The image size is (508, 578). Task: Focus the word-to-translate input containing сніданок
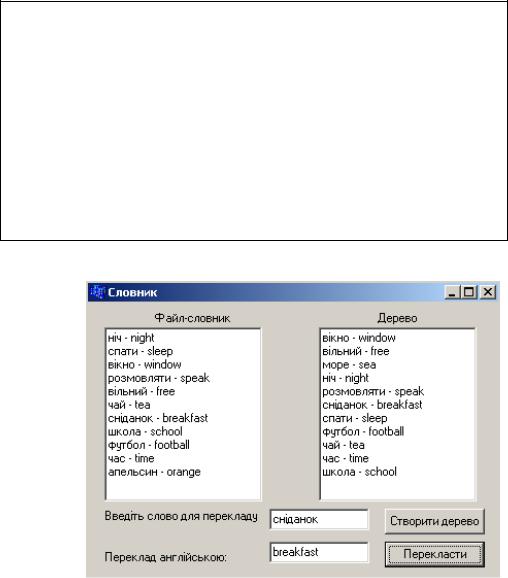[x=319, y=519]
